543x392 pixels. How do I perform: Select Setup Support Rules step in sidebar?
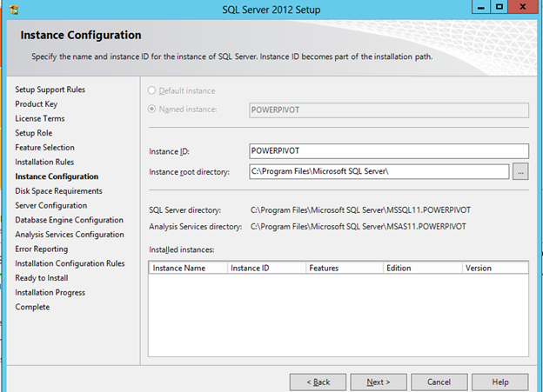(x=50, y=90)
